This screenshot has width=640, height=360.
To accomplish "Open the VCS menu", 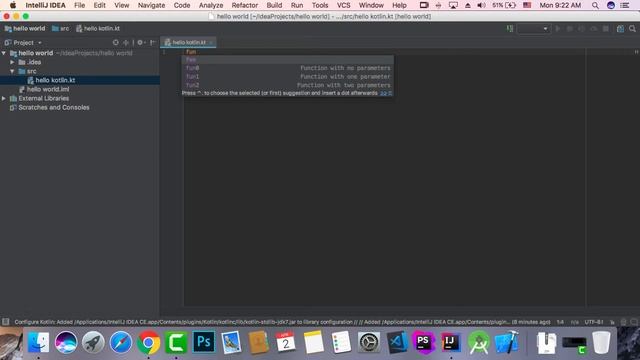I will (x=343, y=5).
